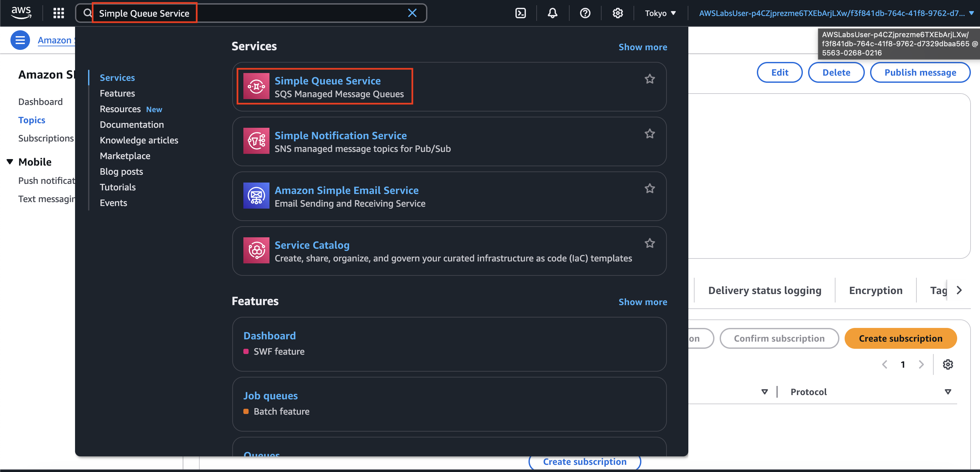Open the services grid menu icon
Screen dimensions: 980x472
click(59, 13)
